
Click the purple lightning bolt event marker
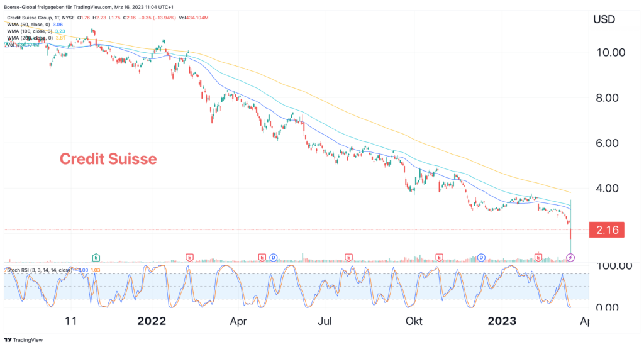click(570, 257)
